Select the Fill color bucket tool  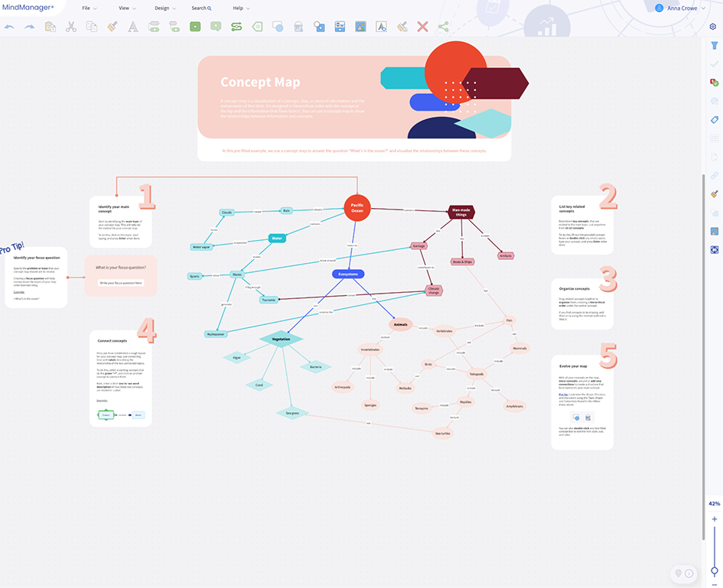click(298, 26)
